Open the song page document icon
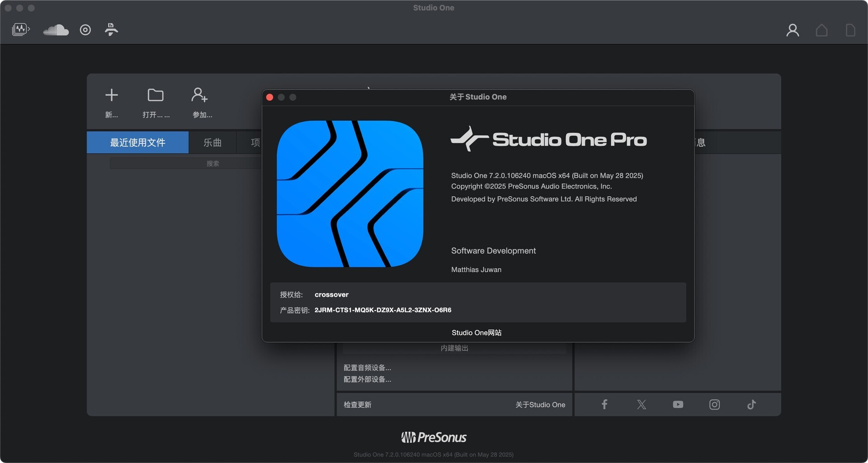This screenshot has width=868, height=463. 850,30
